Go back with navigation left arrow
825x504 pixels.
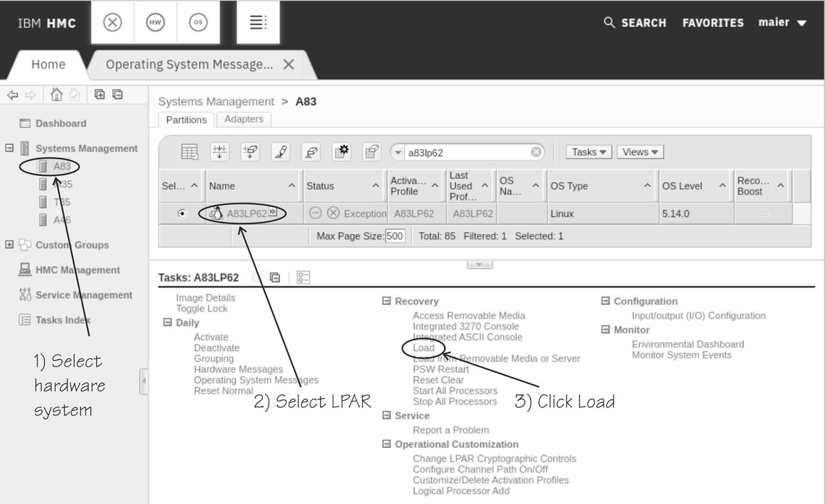12,95
